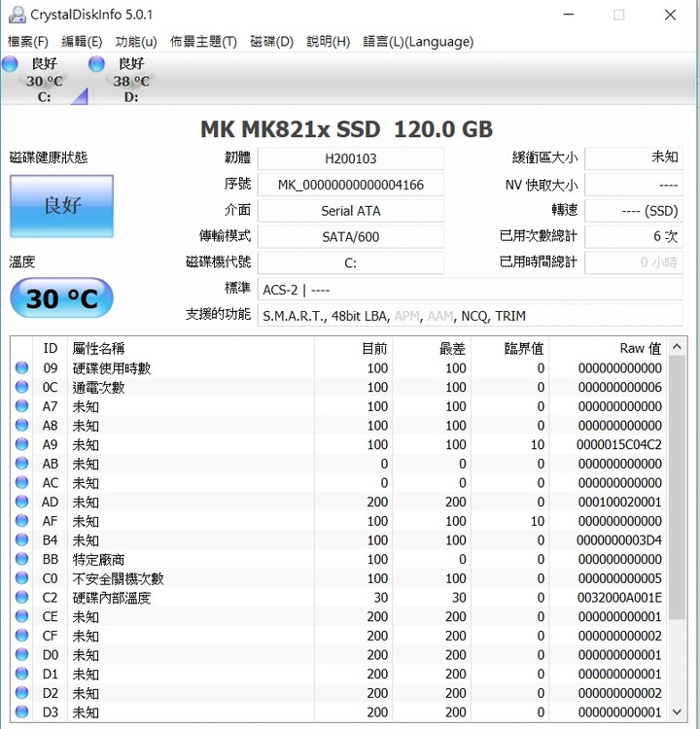The image size is (700, 729).
Task: Click raw value 0032000A001E
Action: [619, 598]
